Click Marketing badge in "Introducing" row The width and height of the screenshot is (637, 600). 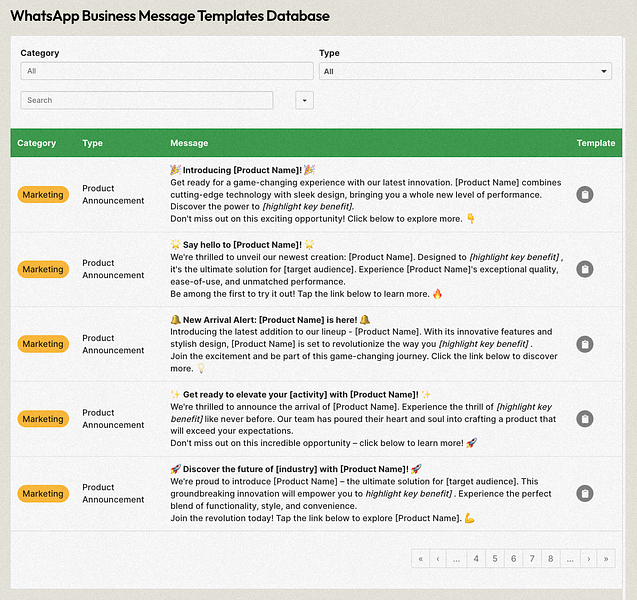[43, 195]
